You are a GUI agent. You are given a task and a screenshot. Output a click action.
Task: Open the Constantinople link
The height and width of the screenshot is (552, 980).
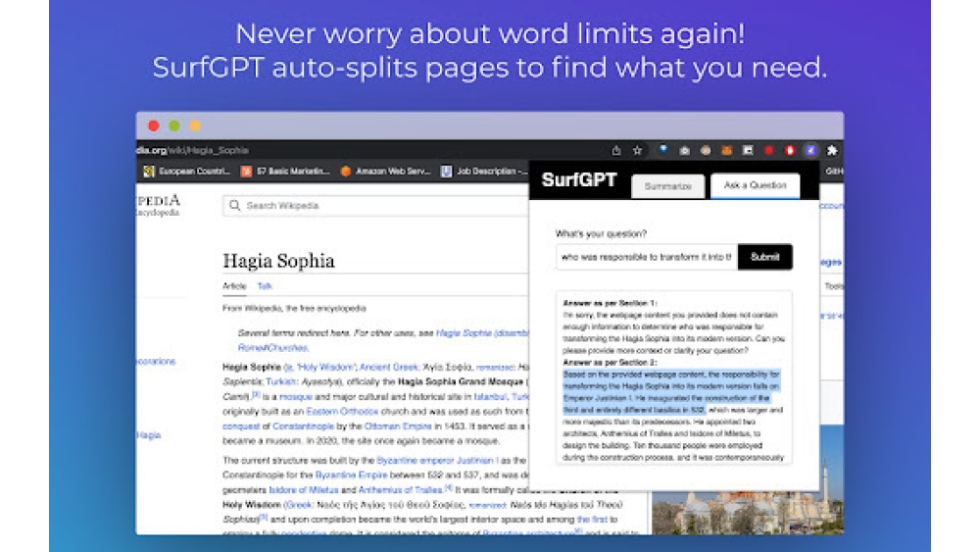pyautogui.click(x=303, y=427)
